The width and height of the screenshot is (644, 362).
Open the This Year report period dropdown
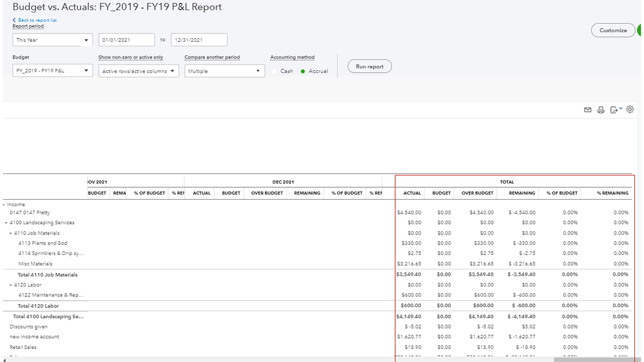pos(52,40)
